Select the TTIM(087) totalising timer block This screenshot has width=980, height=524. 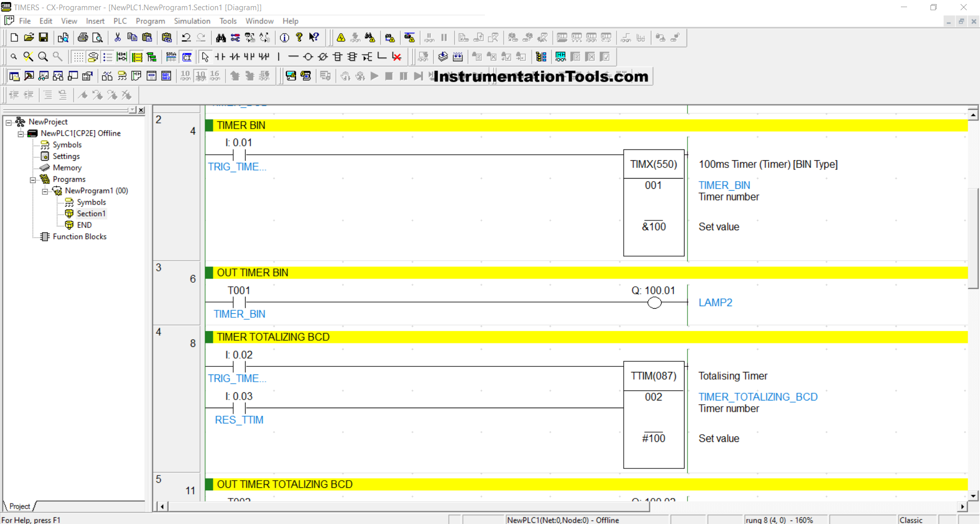coord(654,415)
